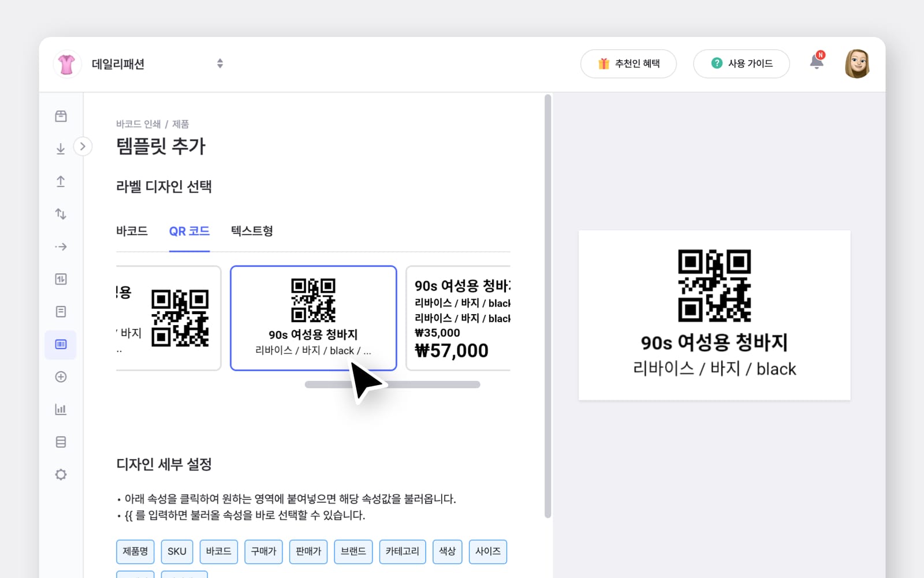The width and height of the screenshot is (924, 578).
Task: Expand the sidebar with the chevron arrow
Action: click(x=83, y=147)
